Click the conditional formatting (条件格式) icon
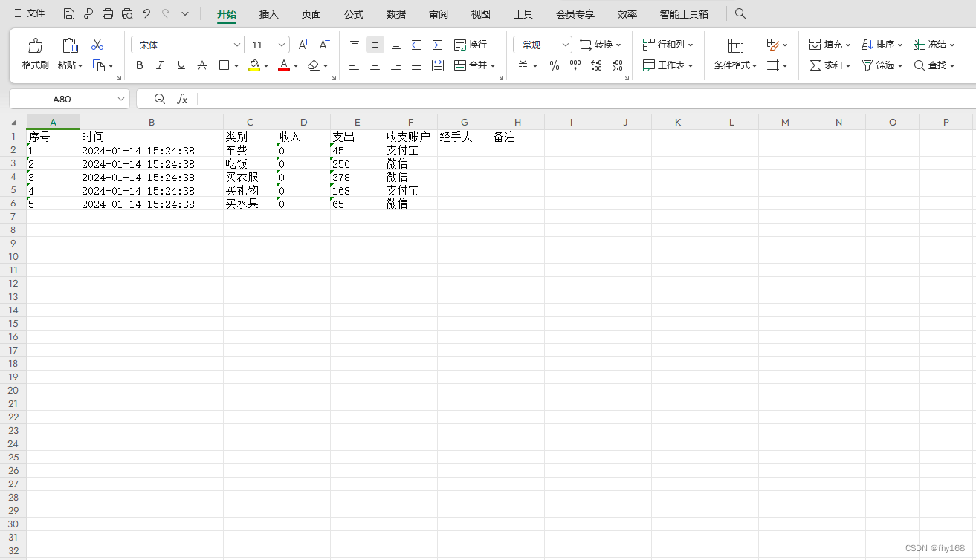The height and width of the screenshot is (560, 976). tap(736, 45)
